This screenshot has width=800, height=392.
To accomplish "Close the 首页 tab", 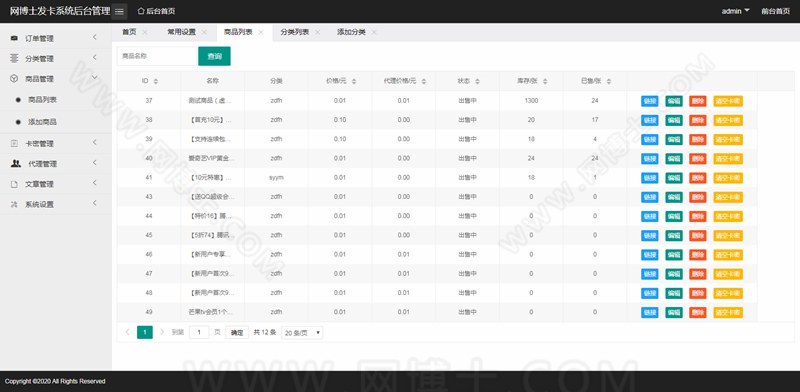I will (x=144, y=32).
